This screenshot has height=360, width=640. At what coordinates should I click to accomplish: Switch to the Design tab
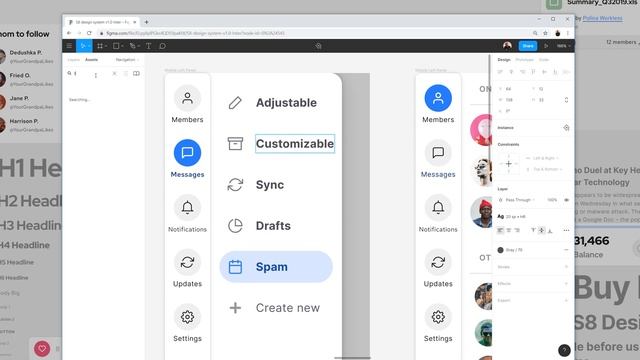pyautogui.click(x=504, y=60)
